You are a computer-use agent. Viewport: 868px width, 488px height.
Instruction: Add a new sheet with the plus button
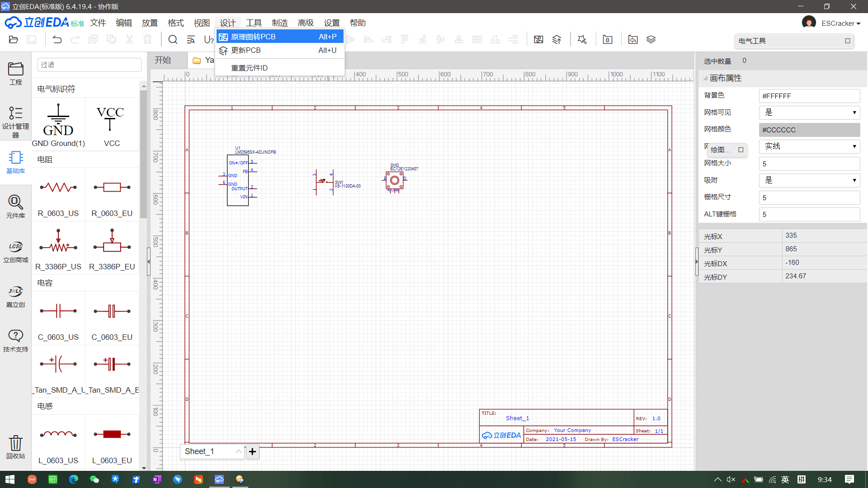click(252, 451)
